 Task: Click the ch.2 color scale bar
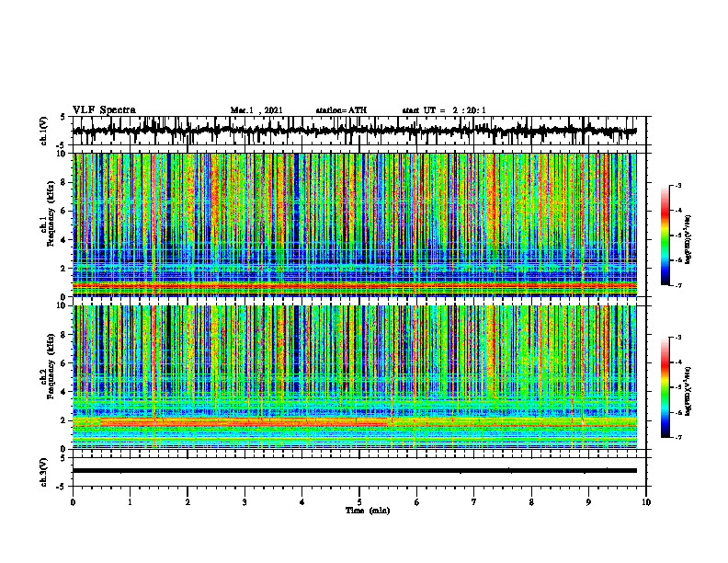coord(665,387)
